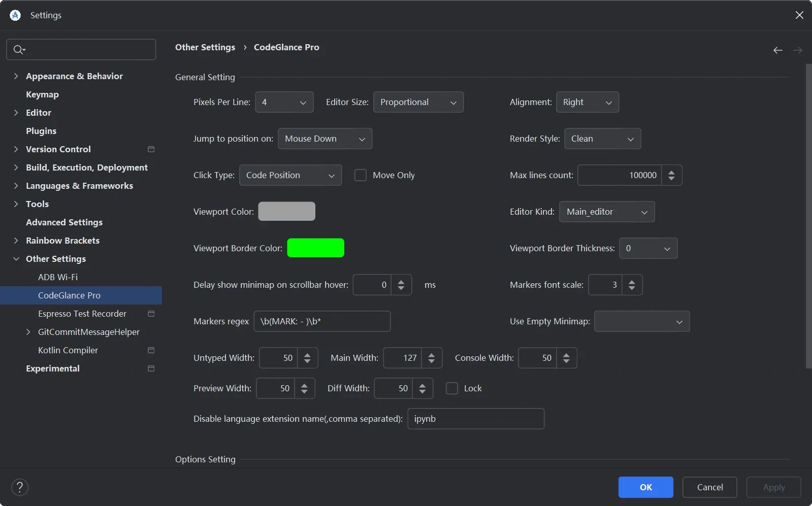This screenshot has width=812, height=506.
Task: Close the Settings dialog
Action: (799, 15)
